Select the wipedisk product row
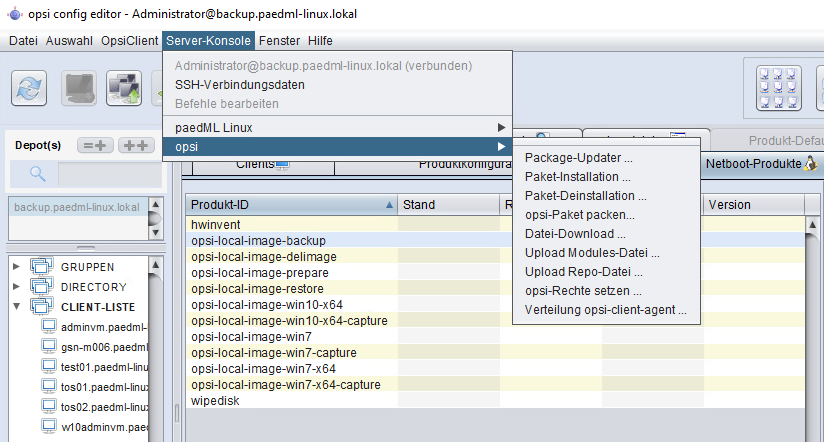Screen dimensions: 824x442 495,400
